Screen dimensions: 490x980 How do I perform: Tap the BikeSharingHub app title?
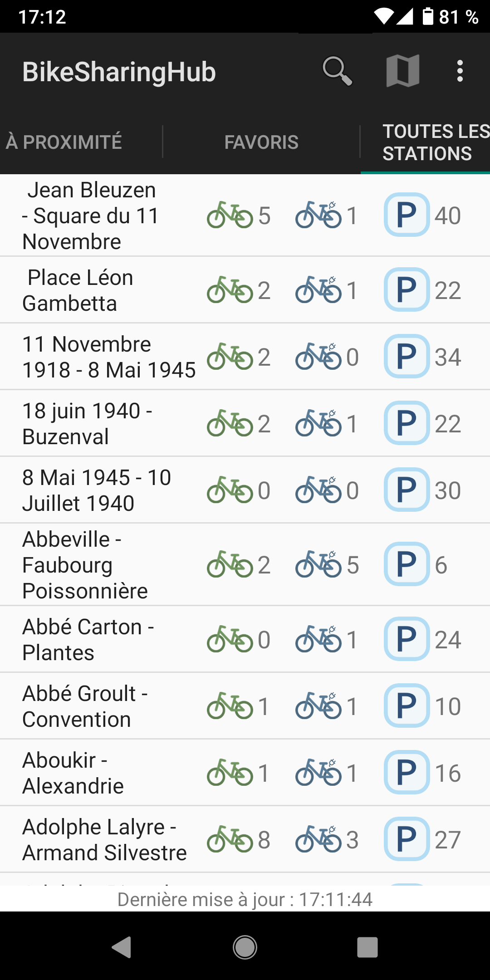click(x=119, y=72)
